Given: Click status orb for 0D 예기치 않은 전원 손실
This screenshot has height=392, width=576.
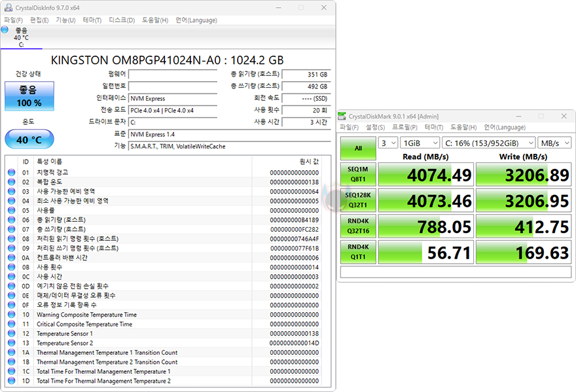Looking at the screenshot, I should pos(11,286).
